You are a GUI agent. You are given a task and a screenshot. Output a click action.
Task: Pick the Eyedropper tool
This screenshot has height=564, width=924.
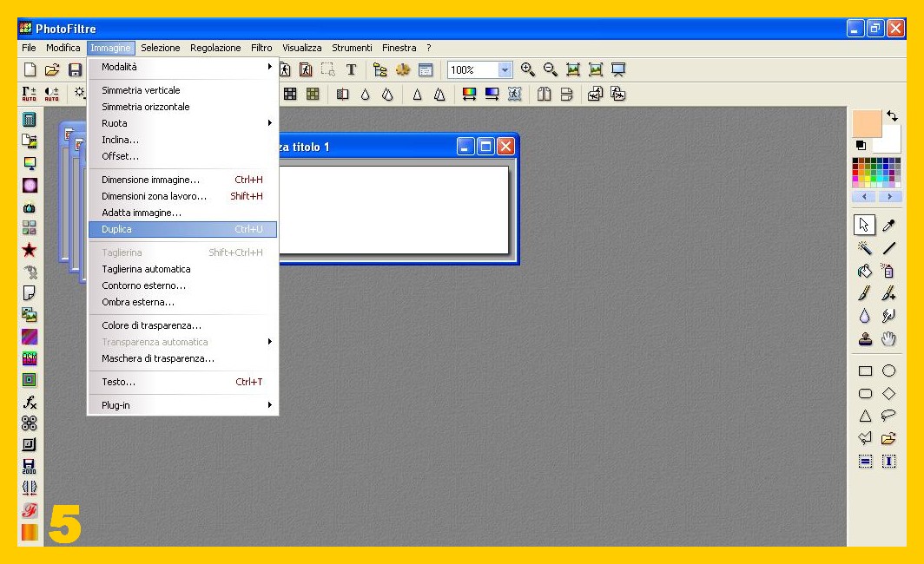pyautogui.click(x=888, y=226)
